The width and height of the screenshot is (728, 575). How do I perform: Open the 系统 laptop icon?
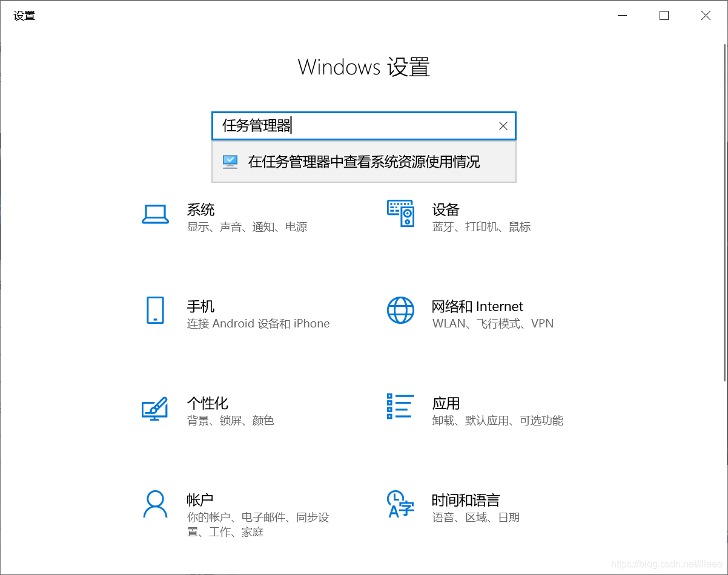(155, 214)
